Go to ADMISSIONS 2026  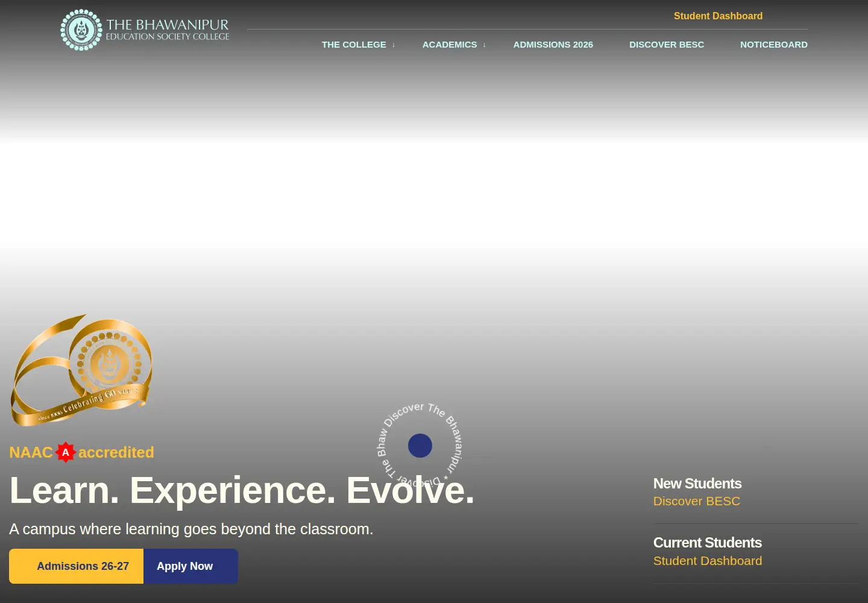(553, 45)
